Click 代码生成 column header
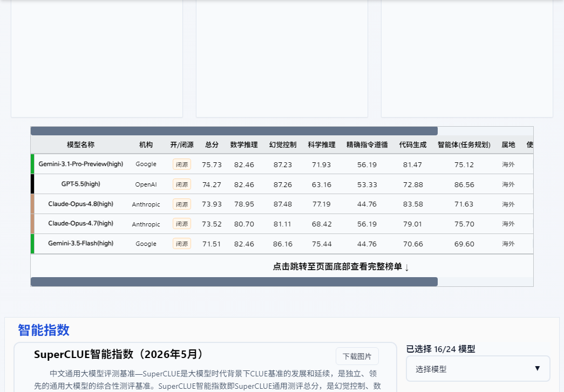The height and width of the screenshot is (392, 564). 412,145
